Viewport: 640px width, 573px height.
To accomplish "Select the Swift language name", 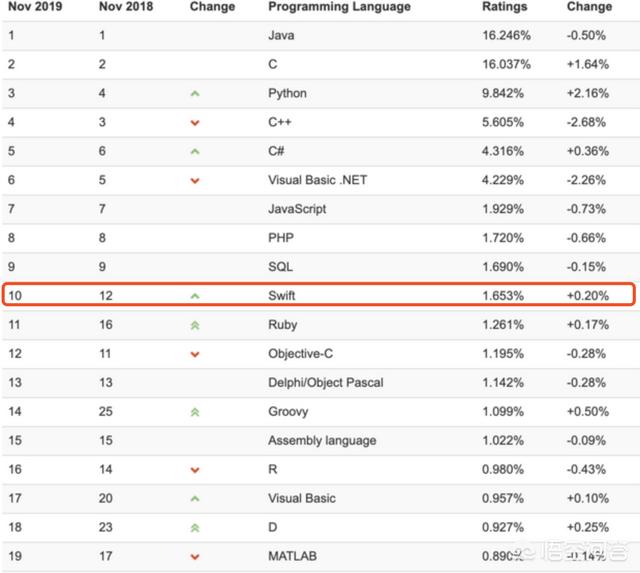I will 283,296.
